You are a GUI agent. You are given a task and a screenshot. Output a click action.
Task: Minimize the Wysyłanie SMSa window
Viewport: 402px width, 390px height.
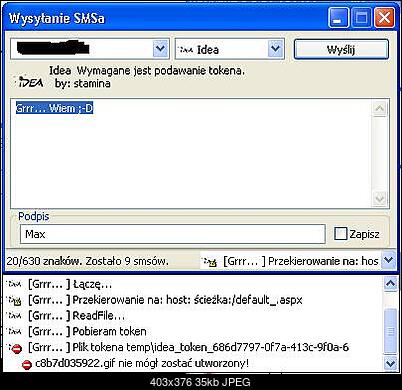point(338,18)
